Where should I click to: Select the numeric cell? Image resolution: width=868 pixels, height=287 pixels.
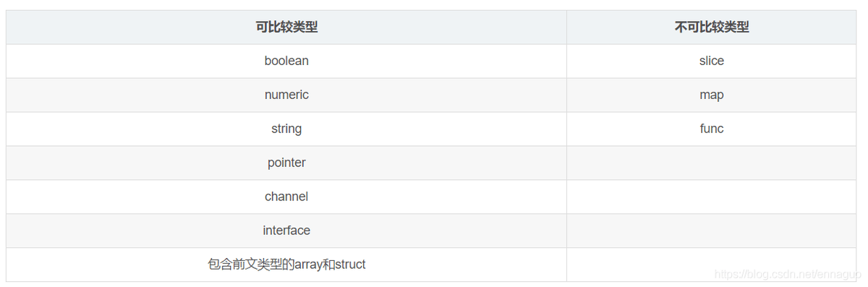pyautogui.click(x=286, y=95)
